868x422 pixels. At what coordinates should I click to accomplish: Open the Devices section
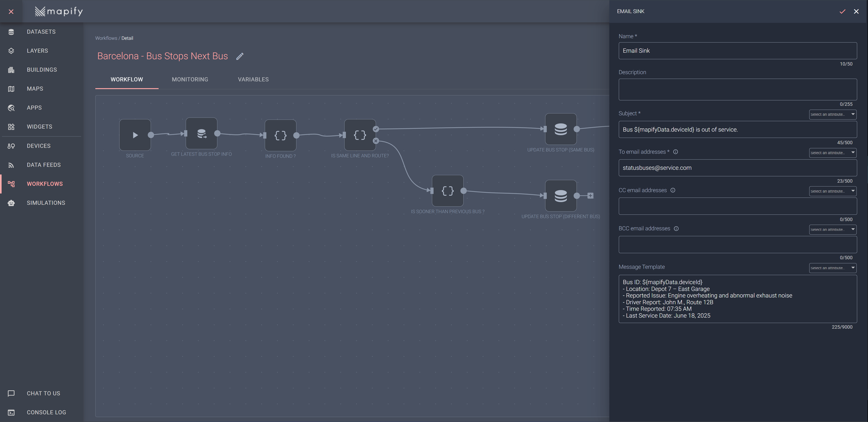tap(39, 146)
